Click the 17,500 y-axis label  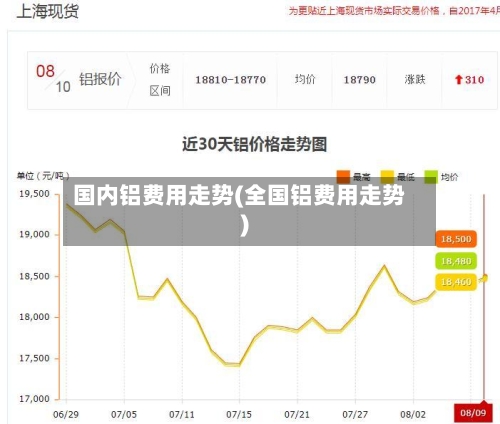(x=34, y=359)
